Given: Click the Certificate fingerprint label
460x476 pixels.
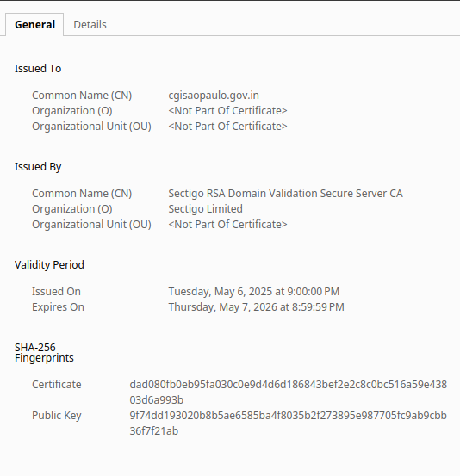Looking at the screenshot, I should [x=57, y=384].
